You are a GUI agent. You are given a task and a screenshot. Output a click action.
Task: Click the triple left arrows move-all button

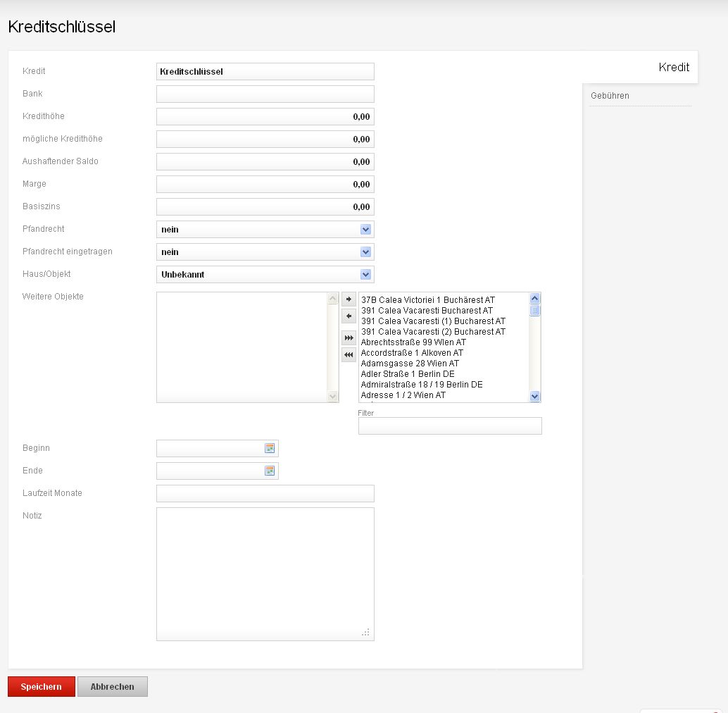coord(349,355)
